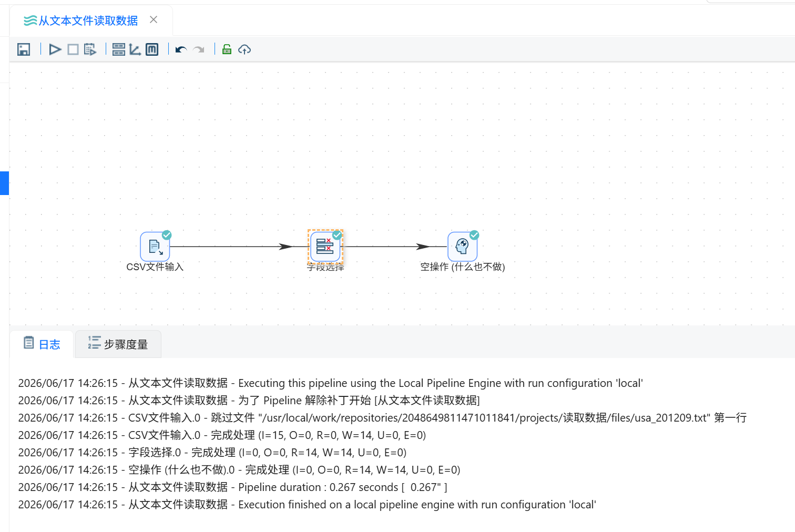Open scheduled run calendar-play icon

(90, 49)
